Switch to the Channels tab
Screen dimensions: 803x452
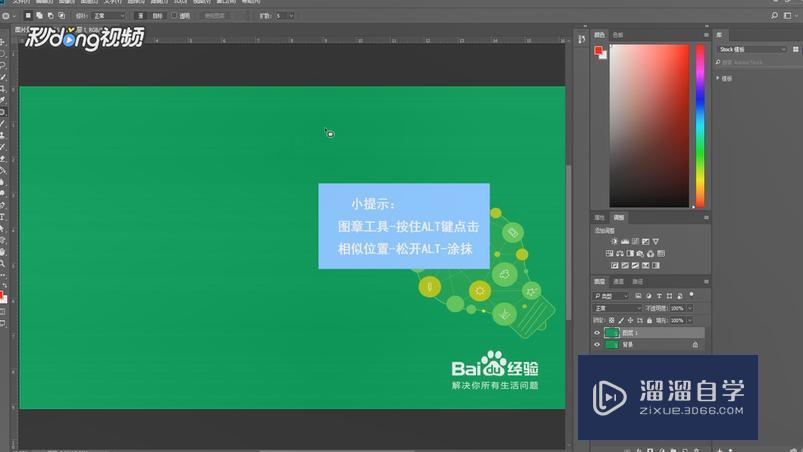(x=618, y=282)
